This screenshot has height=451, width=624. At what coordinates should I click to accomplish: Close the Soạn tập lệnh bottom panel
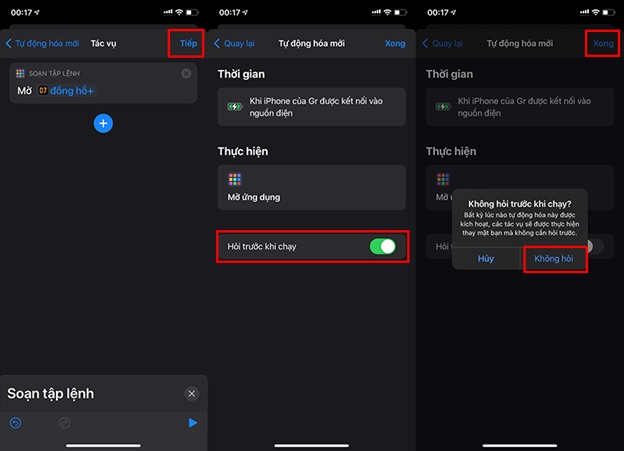(x=192, y=394)
